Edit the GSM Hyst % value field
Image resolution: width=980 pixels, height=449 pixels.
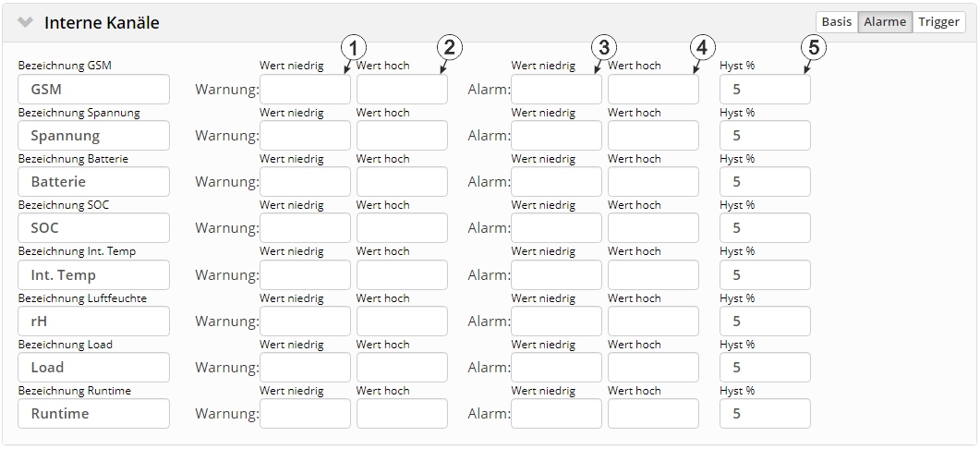[x=765, y=90]
